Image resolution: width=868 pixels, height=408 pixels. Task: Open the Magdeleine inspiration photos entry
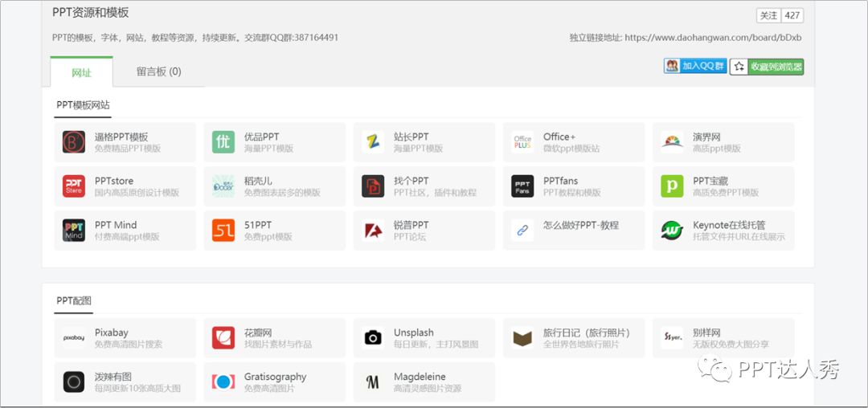424,382
